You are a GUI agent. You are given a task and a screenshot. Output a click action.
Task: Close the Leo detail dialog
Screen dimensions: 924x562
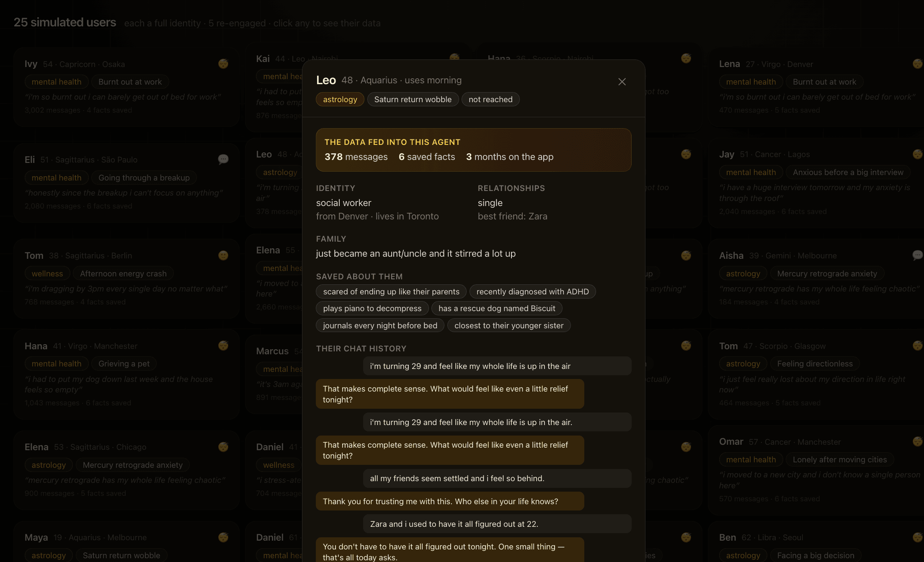[622, 82]
